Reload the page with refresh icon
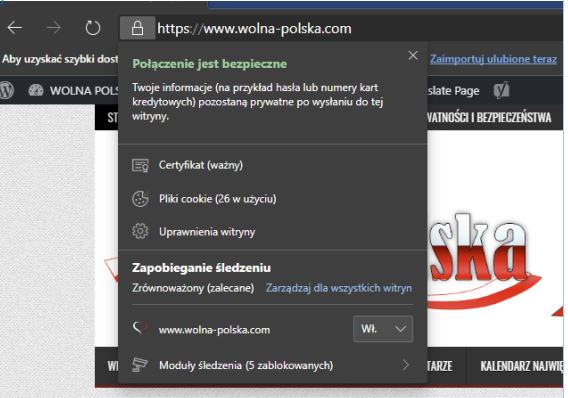 93,28
